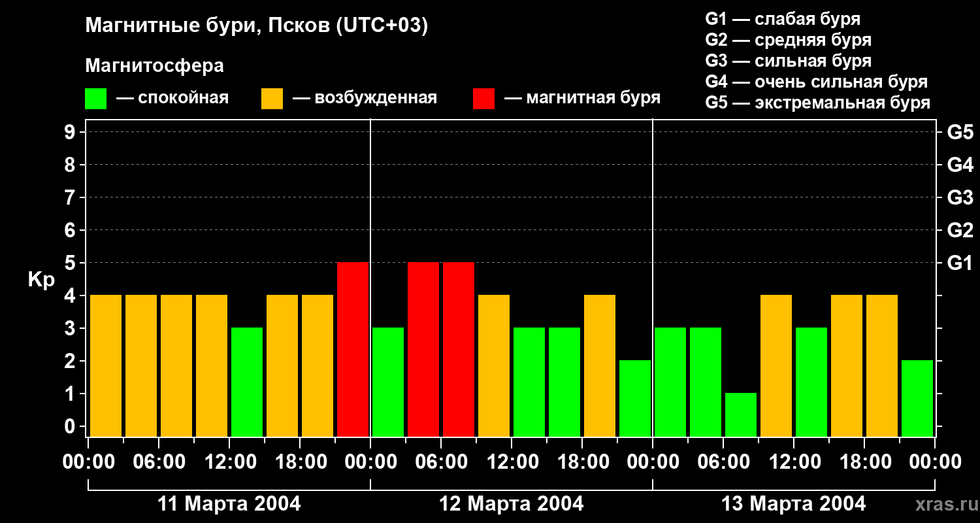
Task: Click the "18:00" time label for 13 Марта
Action: click(x=864, y=462)
